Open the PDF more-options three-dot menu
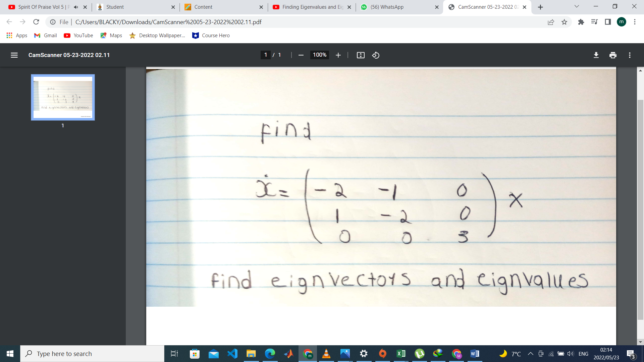This screenshot has height=362, width=644. tap(630, 55)
